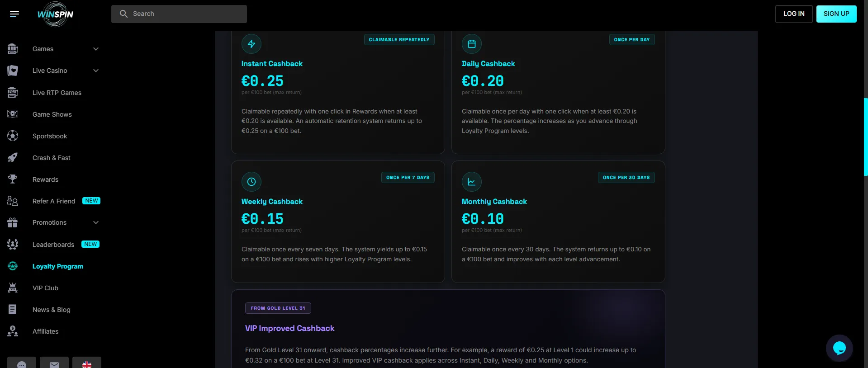
Task: Click the Game Shows icon
Action: (13, 114)
